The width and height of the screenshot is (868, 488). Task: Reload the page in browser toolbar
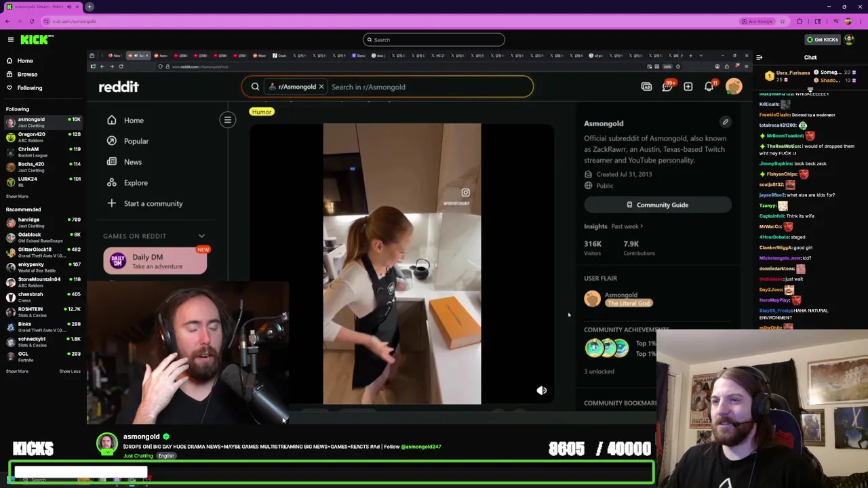click(32, 21)
